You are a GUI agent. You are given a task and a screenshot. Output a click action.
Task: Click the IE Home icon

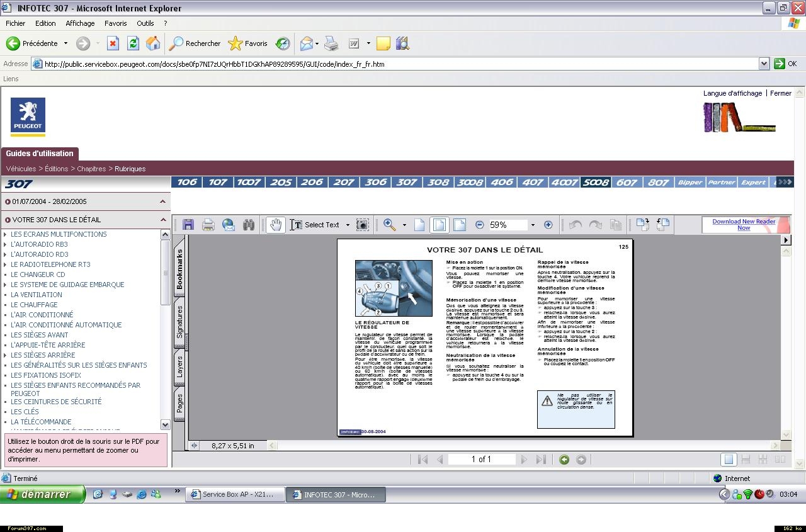point(153,43)
